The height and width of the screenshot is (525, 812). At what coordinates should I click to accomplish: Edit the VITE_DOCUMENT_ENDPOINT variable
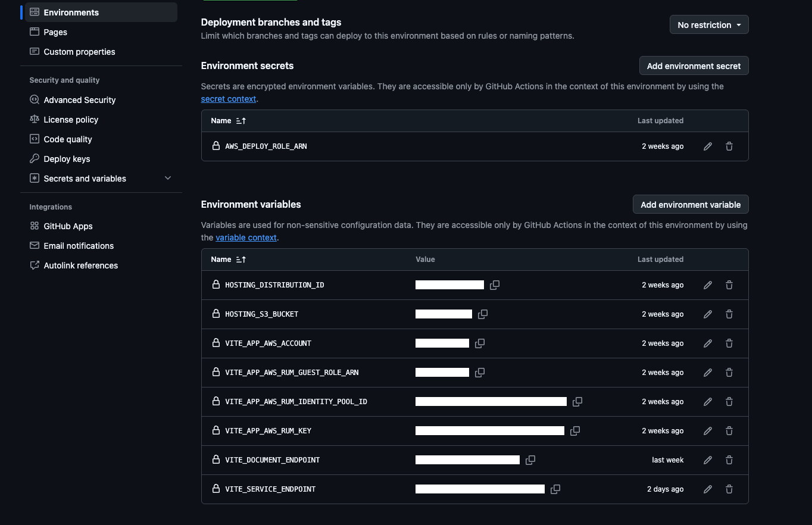click(708, 460)
